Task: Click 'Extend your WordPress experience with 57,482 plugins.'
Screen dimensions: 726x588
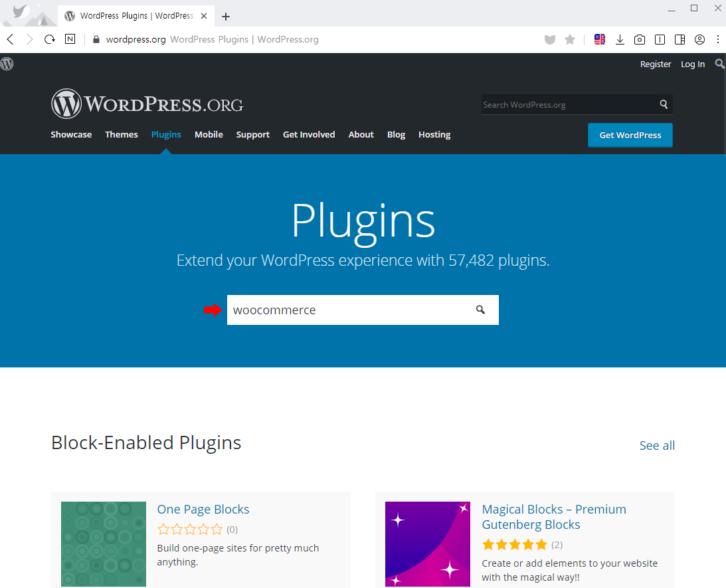Action: pyautogui.click(x=363, y=260)
